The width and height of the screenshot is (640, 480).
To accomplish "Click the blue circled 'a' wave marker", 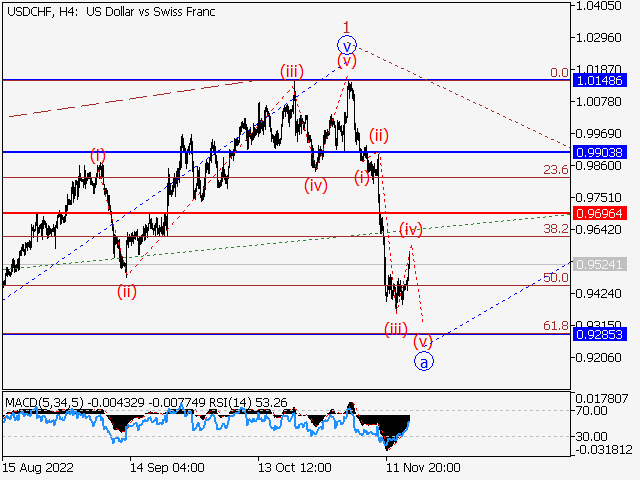I will [x=424, y=362].
